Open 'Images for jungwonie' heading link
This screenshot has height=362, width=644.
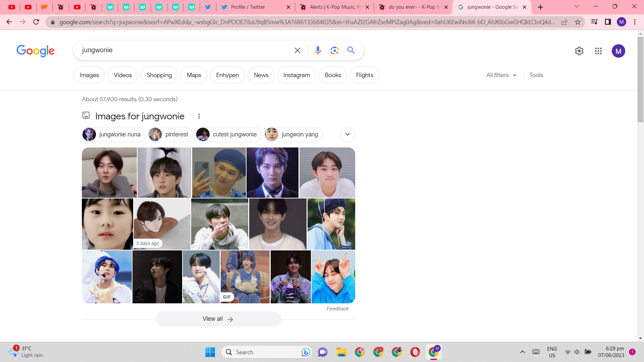(x=140, y=116)
